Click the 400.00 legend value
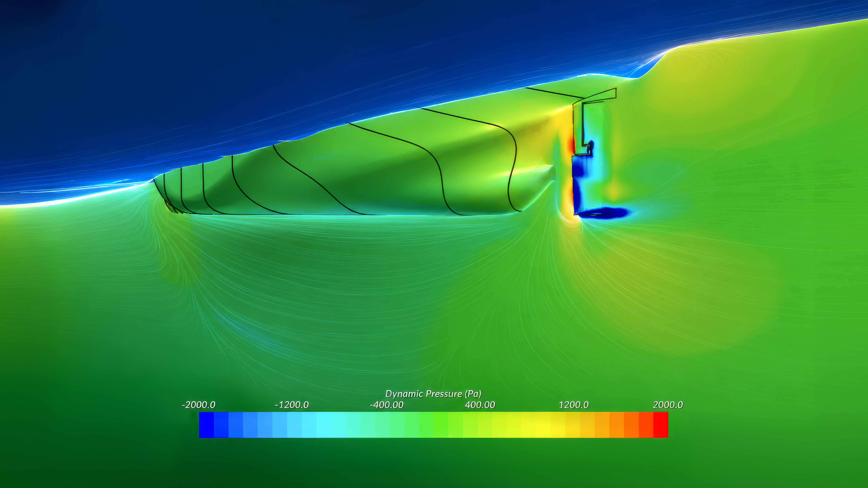Viewport: 868px width, 488px height. coord(480,405)
